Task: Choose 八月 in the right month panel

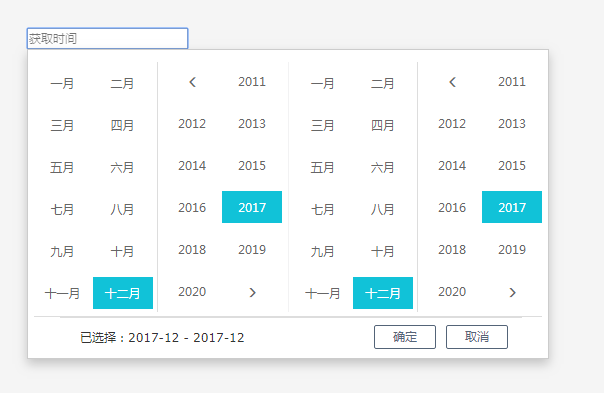Action: tap(383, 209)
